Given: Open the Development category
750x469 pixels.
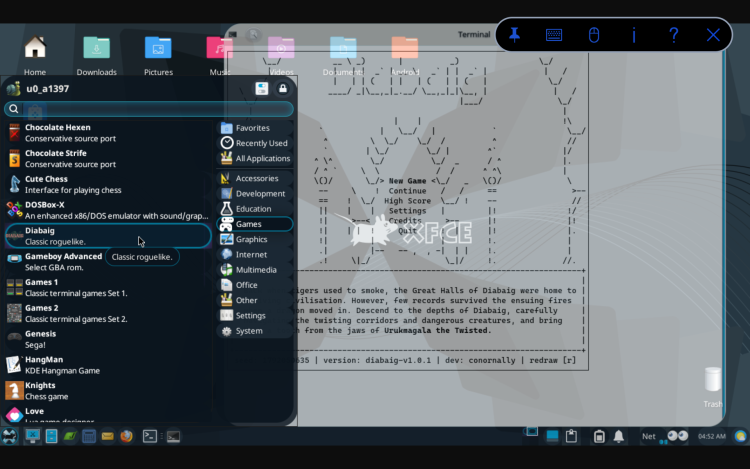Looking at the screenshot, I should pyautogui.click(x=255, y=194).
